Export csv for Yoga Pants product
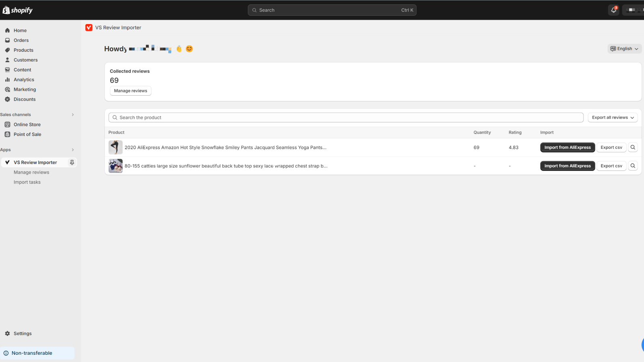This screenshot has width=644, height=362. [611, 147]
